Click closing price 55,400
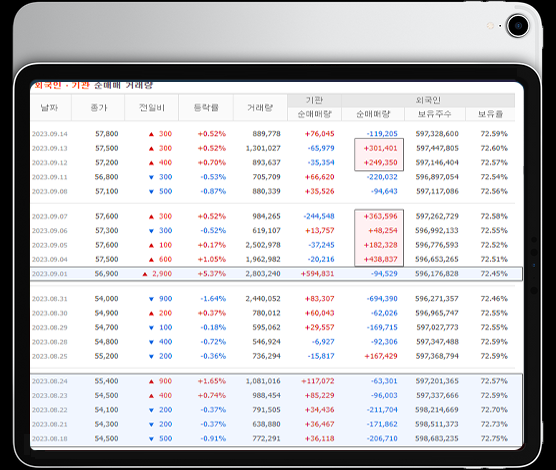 click(x=106, y=381)
